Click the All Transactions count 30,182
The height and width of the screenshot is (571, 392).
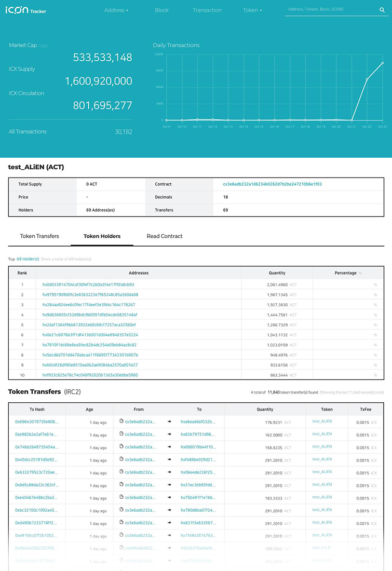click(124, 132)
